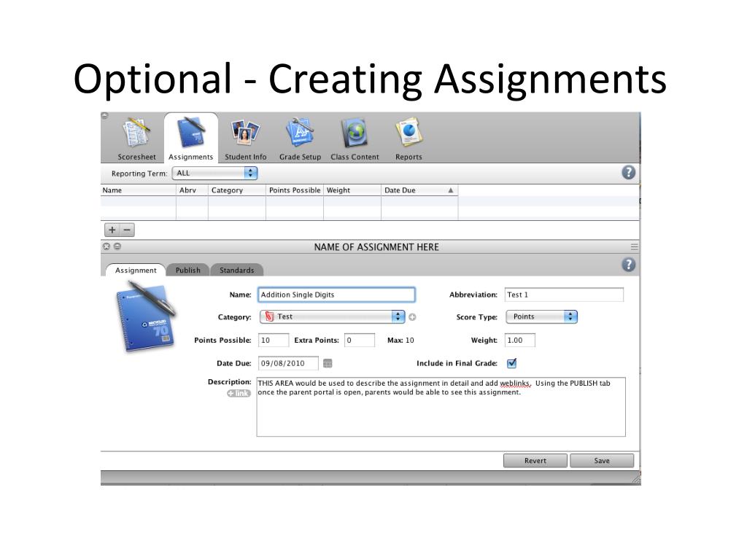This screenshot has width=747, height=560.
Task: Click the Category column header
Action: click(237, 190)
